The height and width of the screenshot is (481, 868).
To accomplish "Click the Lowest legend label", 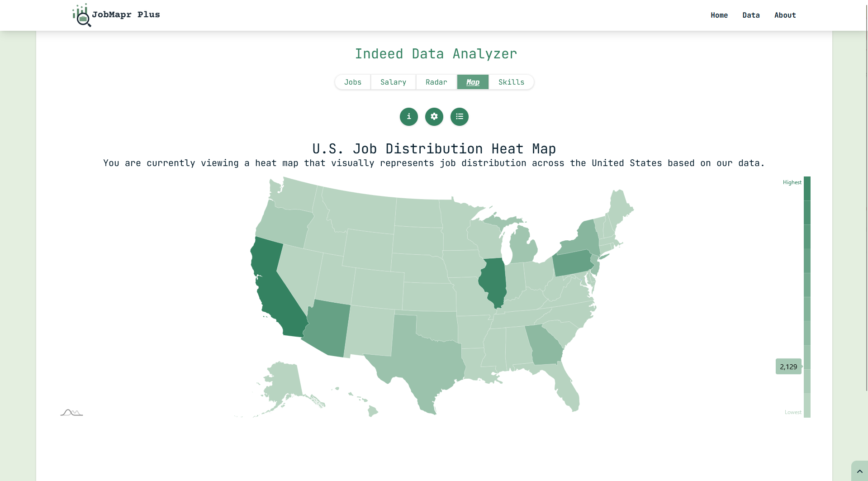I will click(793, 412).
